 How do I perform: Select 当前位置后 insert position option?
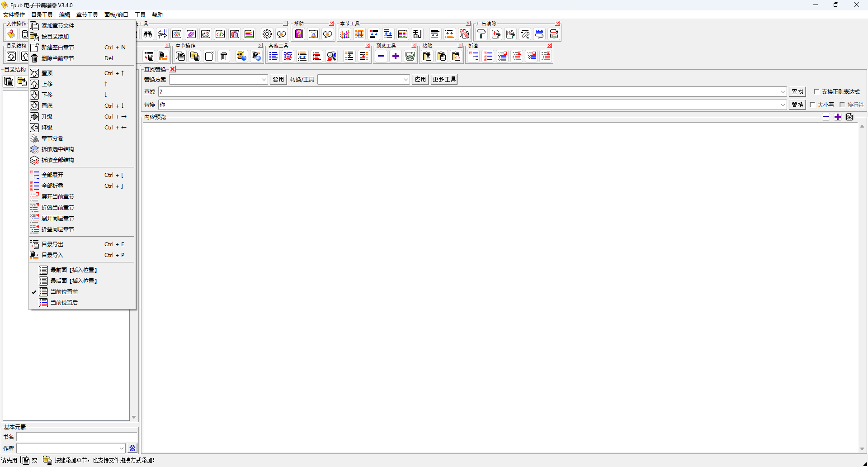coord(64,303)
